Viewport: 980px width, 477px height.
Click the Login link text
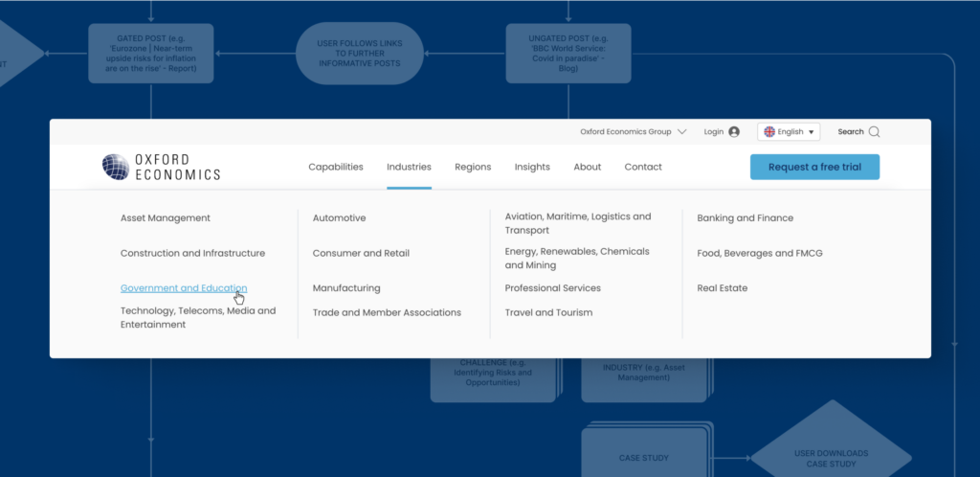[713, 132]
